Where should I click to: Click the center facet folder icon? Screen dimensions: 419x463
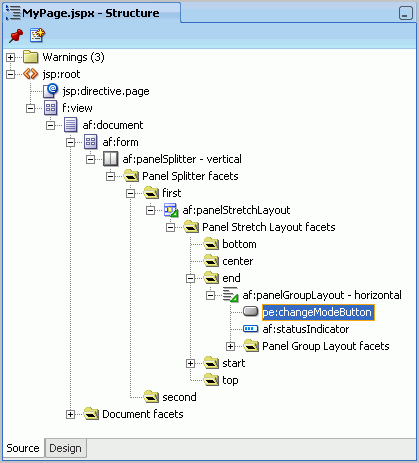click(x=211, y=261)
